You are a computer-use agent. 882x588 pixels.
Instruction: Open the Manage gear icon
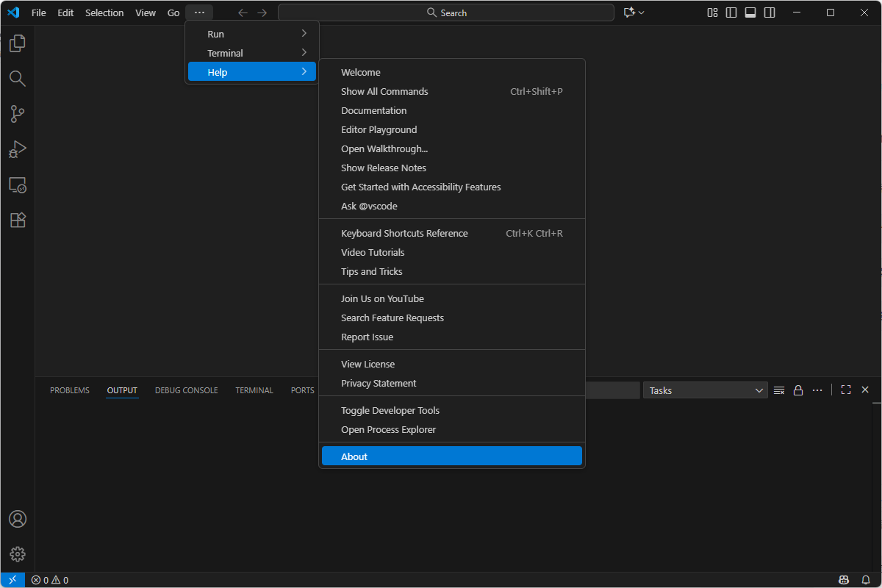(18, 554)
